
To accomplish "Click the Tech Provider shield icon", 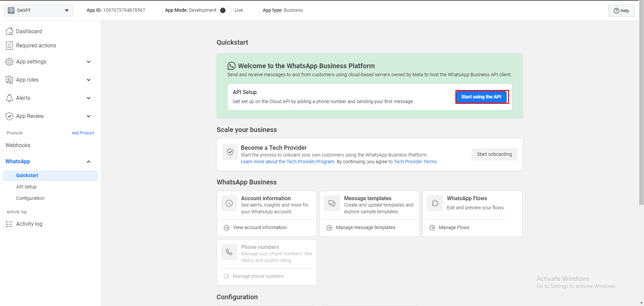I will tap(230, 152).
